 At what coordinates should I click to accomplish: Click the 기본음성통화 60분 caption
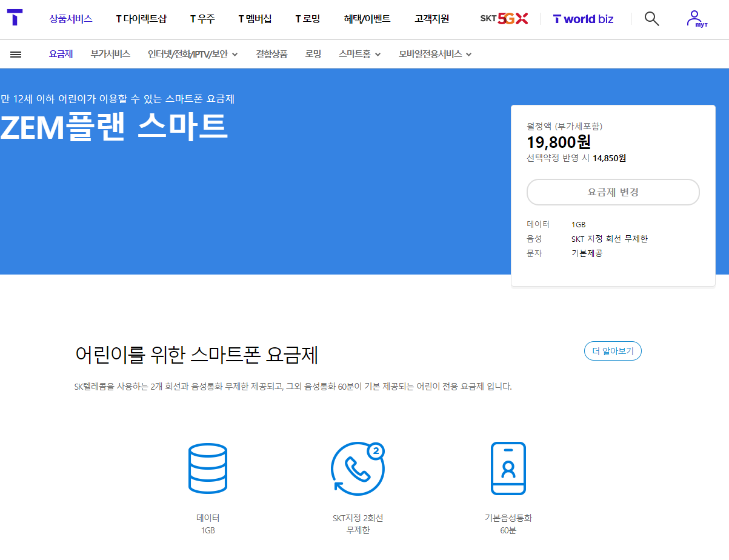[508, 524]
